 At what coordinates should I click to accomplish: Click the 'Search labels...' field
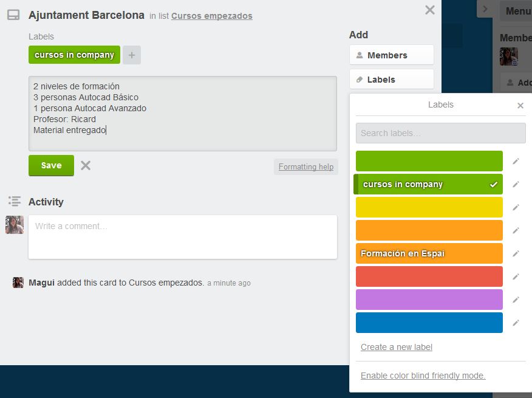(x=440, y=133)
